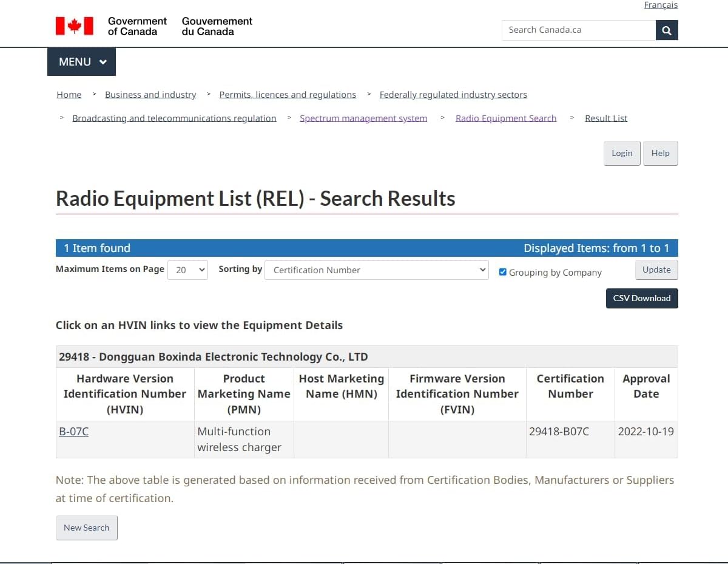Expand the Sorting by dropdown
728x564 pixels.
[376, 270]
